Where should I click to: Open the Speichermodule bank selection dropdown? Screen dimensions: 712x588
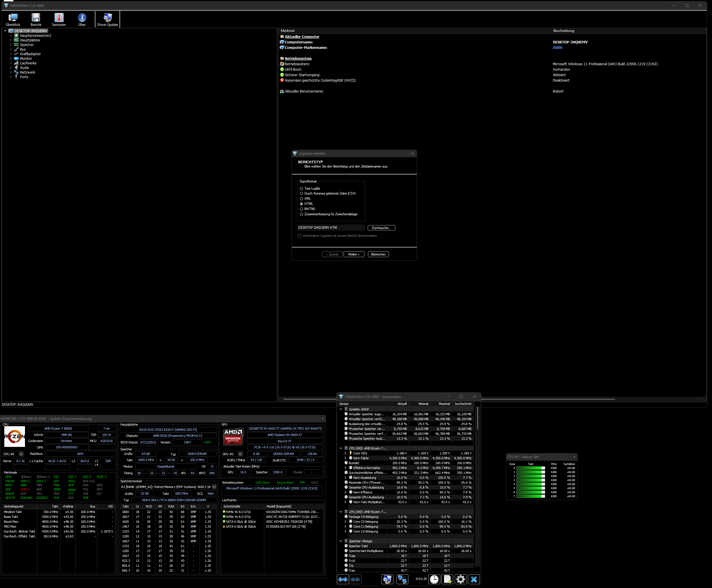(x=214, y=487)
